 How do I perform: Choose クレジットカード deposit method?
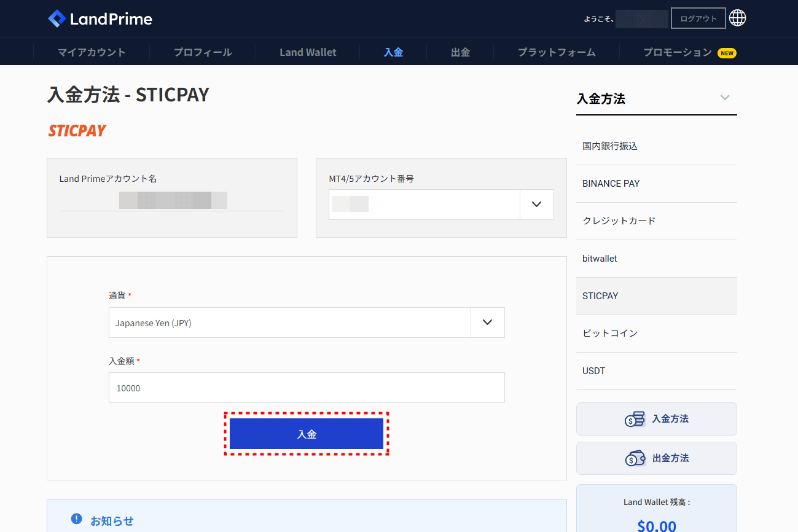coord(657,221)
